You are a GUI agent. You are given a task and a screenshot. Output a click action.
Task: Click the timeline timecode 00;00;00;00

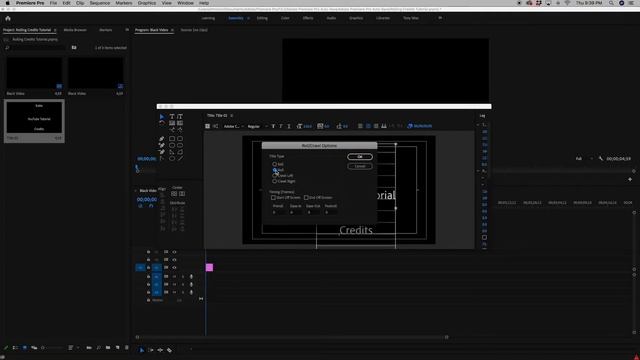pos(147,200)
